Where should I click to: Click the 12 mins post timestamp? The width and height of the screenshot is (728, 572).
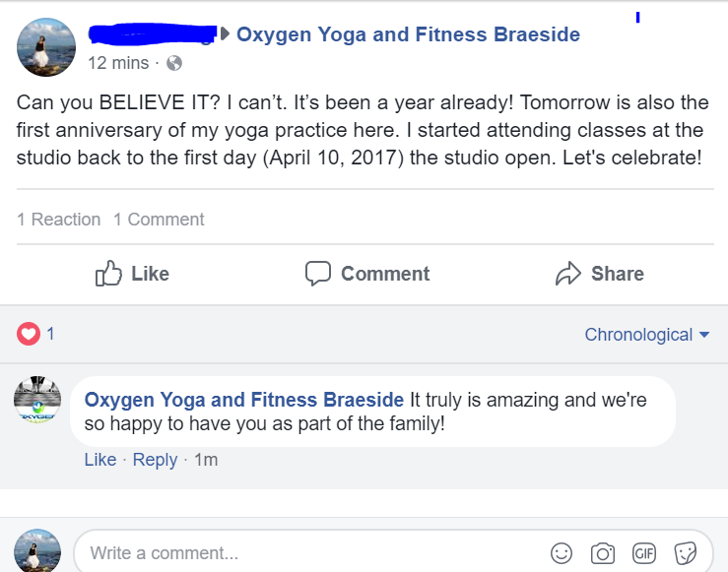click(118, 63)
